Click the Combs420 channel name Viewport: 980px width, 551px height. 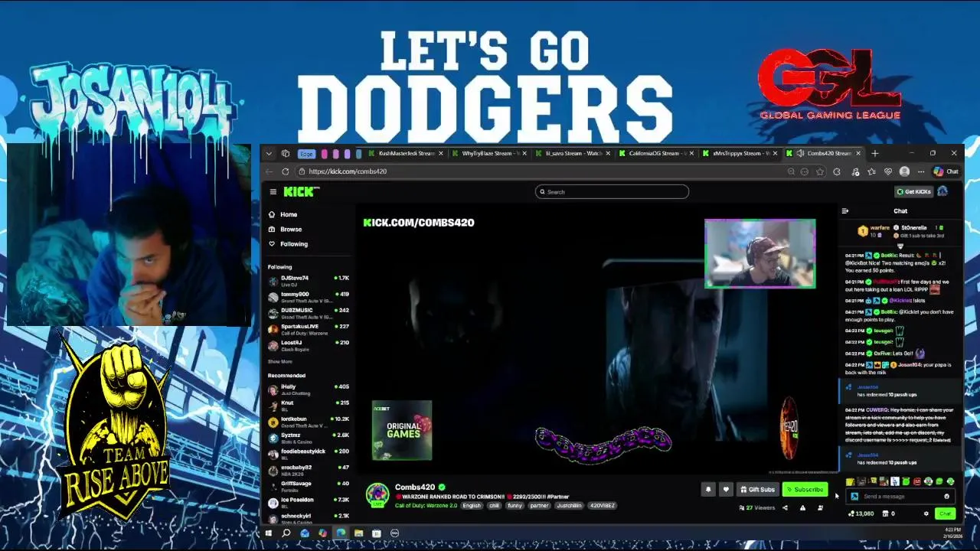[415, 487]
